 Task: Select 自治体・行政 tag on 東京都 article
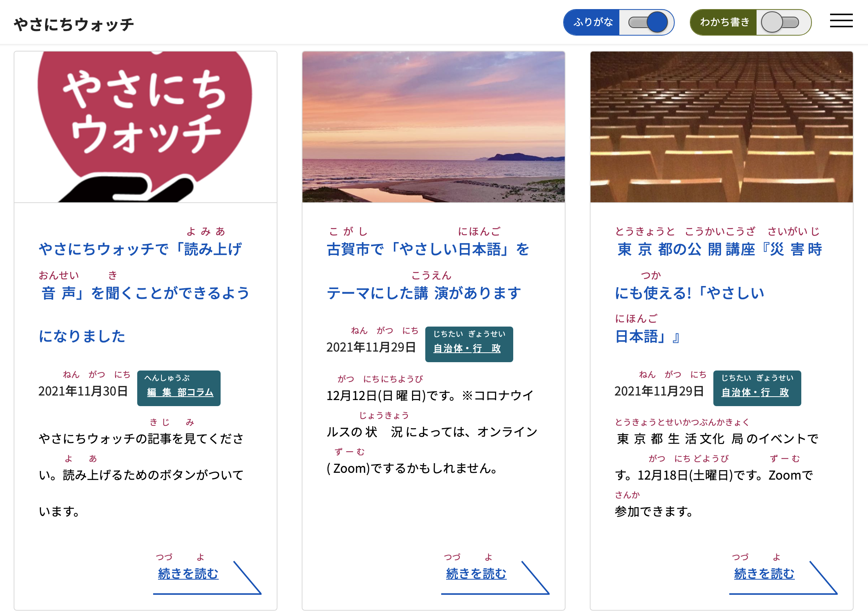click(755, 392)
